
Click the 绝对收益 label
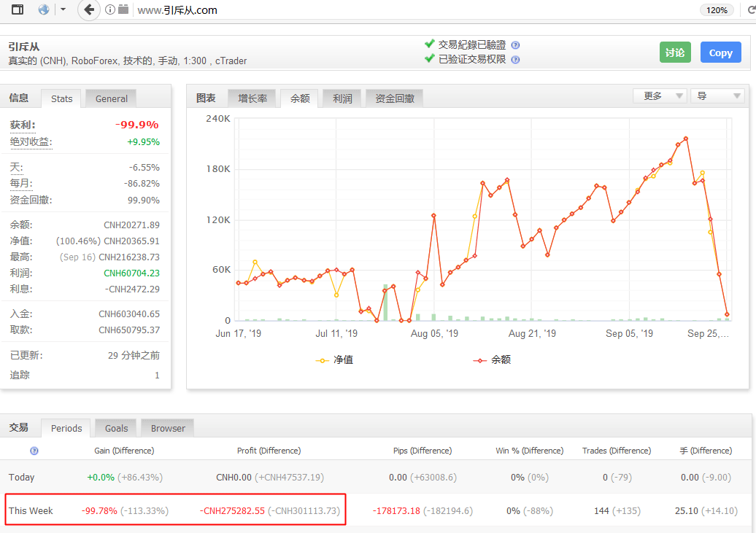(x=31, y=142)
